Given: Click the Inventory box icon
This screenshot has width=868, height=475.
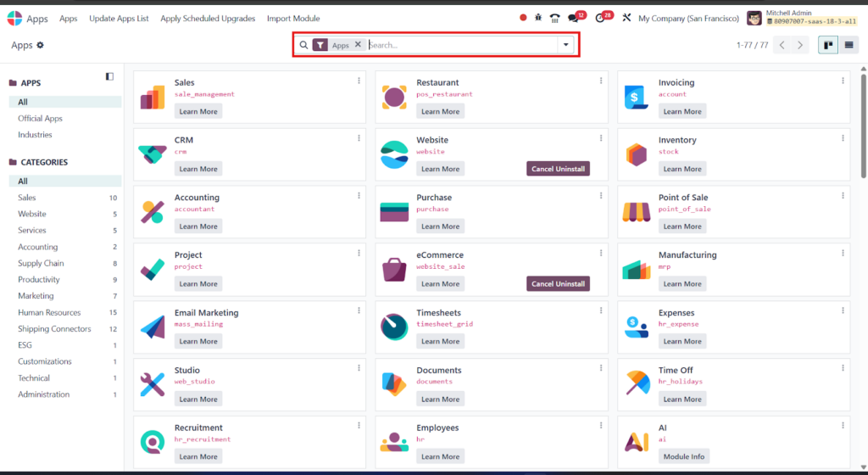Looking at the screenshot, I should pyautogui.click(x=636, y=155).
